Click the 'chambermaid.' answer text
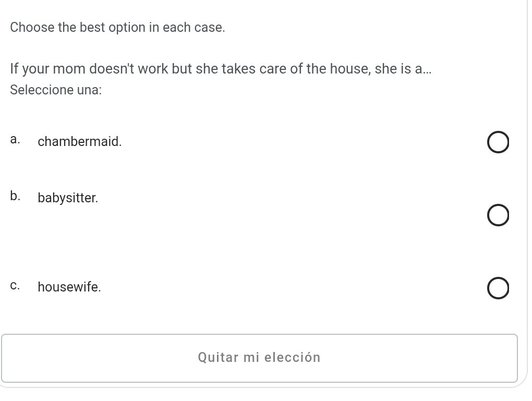 pos(80,141)
